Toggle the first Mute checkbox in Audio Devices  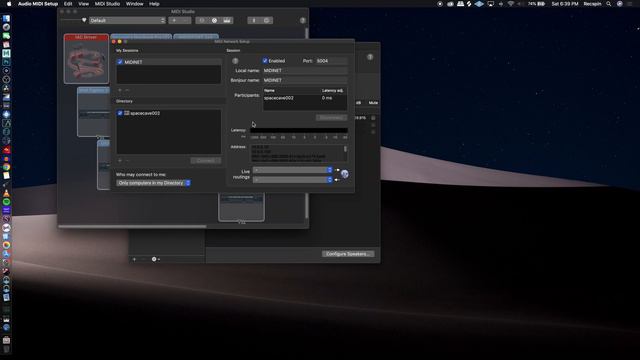[373, 118]
